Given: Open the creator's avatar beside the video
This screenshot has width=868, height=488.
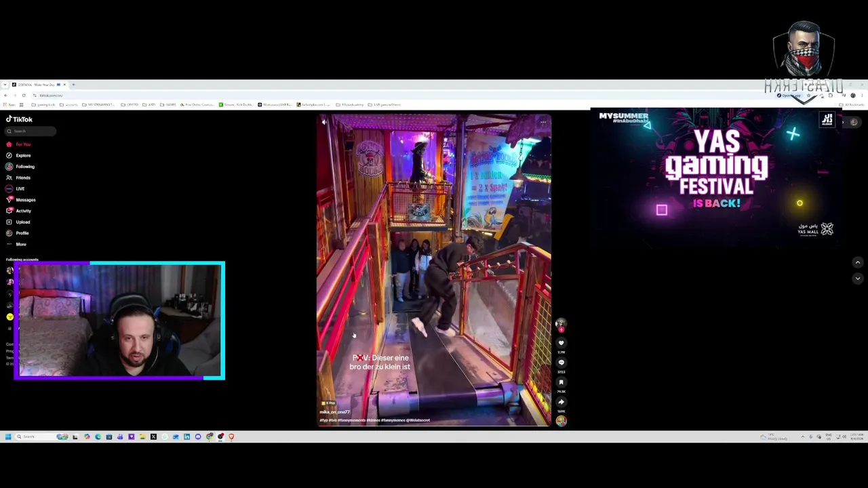Looking at the screenshot, I should 561,325.
